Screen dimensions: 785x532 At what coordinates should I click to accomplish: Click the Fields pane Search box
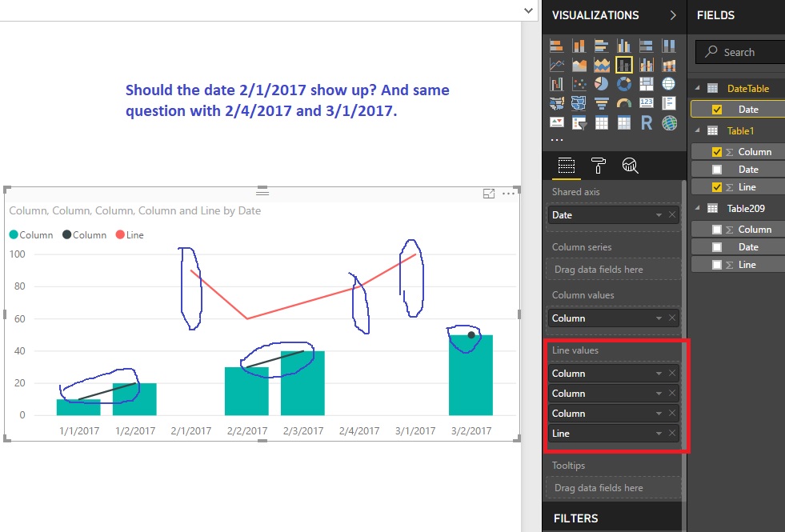click(740, 52)
